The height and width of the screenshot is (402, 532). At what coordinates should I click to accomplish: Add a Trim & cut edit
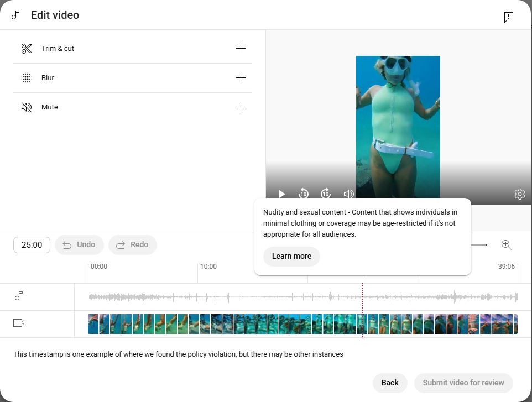(x=241, y=49)
